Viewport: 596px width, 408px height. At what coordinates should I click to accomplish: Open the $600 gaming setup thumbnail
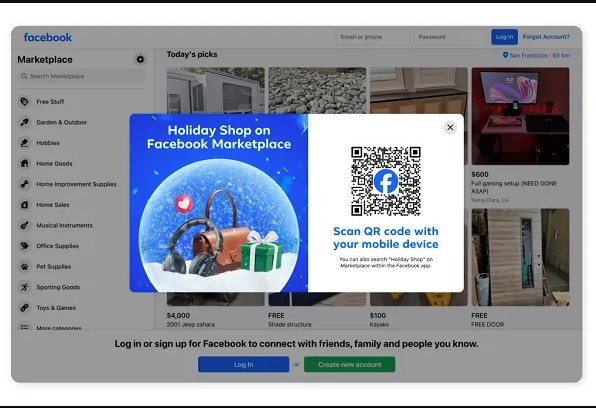(520, 116)
